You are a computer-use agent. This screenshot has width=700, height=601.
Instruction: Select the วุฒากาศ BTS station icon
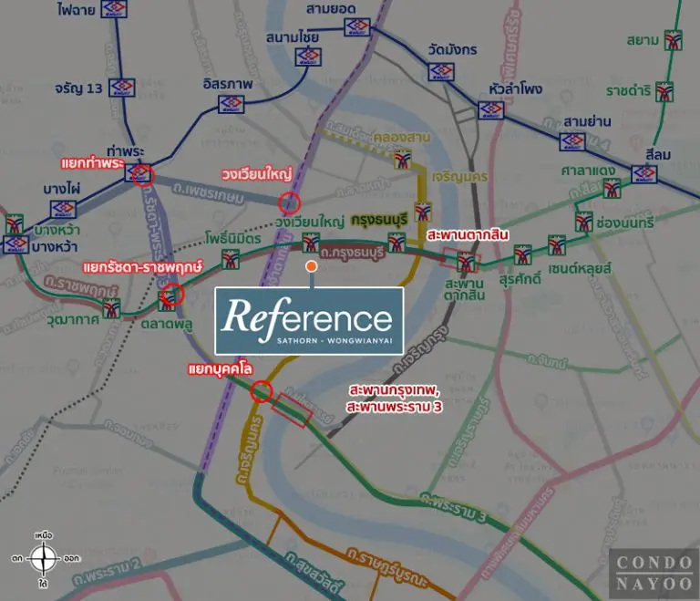(x=111, y=308)
